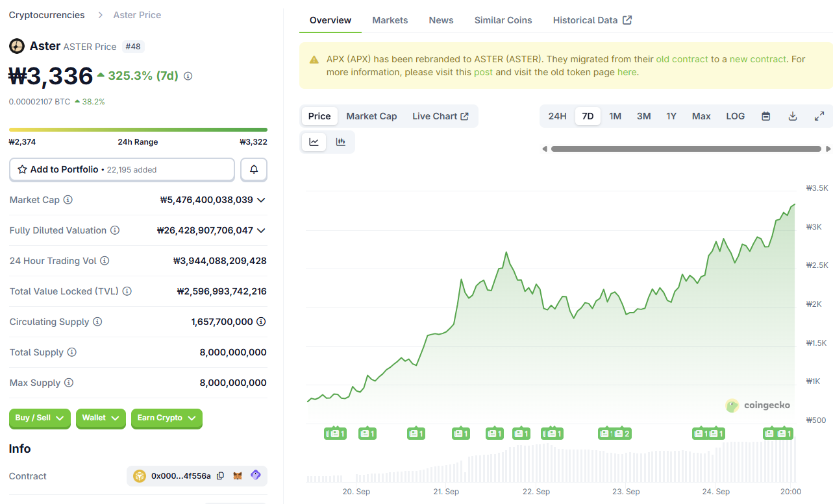Click the 24h Range progress bar
Image resolution: width=833 pixels, height=504 pixels.
click(x=138, y=130)
